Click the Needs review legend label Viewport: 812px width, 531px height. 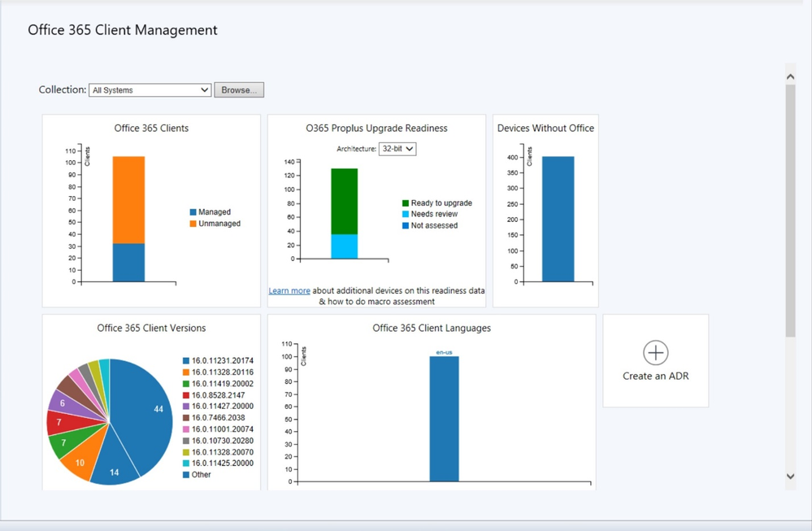pyautogui.click(x=435, y=214)
